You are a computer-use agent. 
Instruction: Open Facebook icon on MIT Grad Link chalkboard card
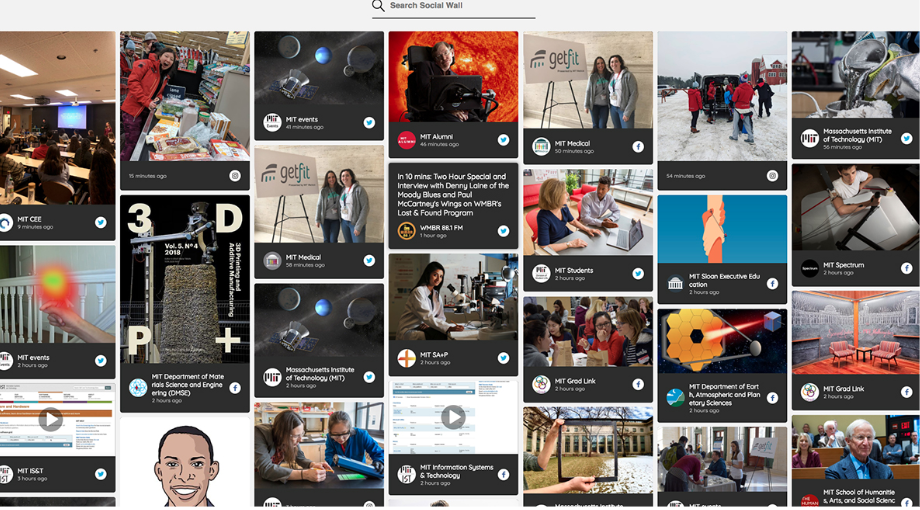tap(907, 392)
